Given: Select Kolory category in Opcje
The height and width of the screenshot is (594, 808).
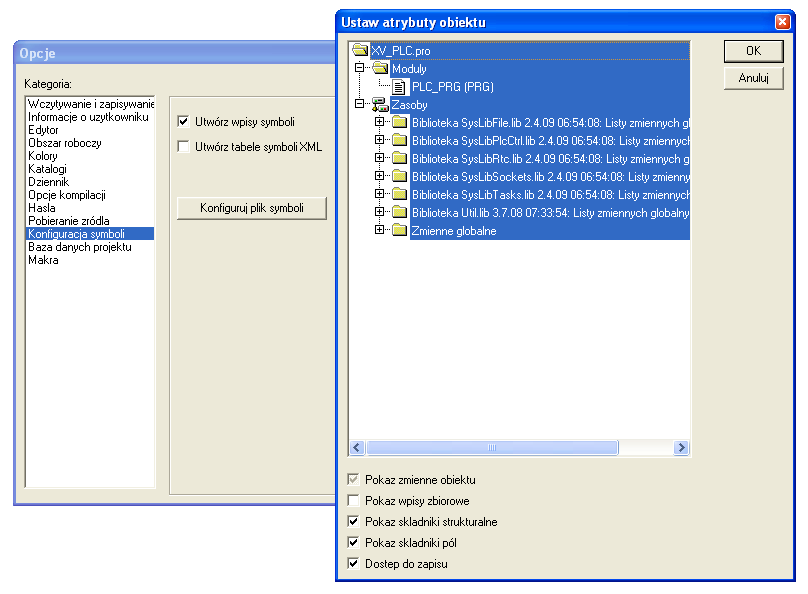Looking at the screenshot, I should pyautogui.click(x=90, y=156).
